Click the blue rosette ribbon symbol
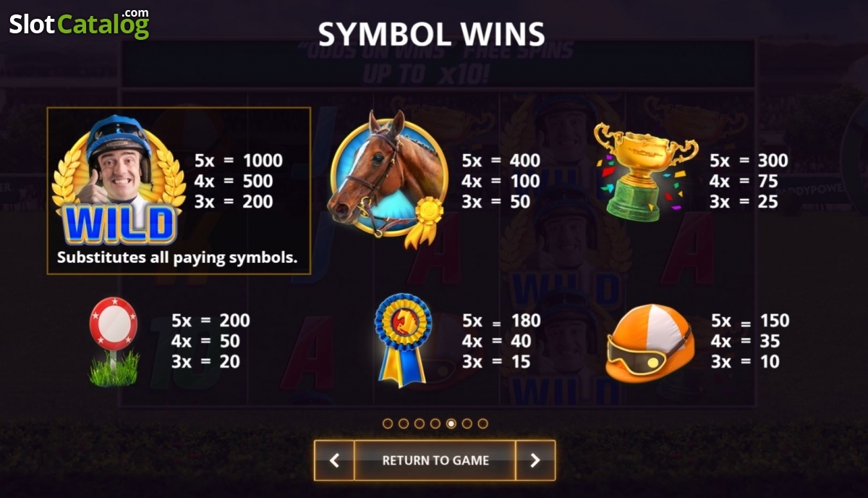This screenshot has width=868, height=498. pos(403,339)
